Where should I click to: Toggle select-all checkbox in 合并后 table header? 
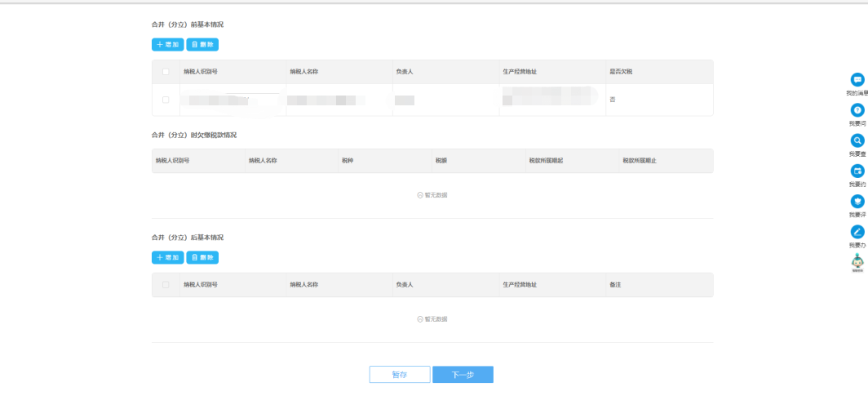[166, 285]
